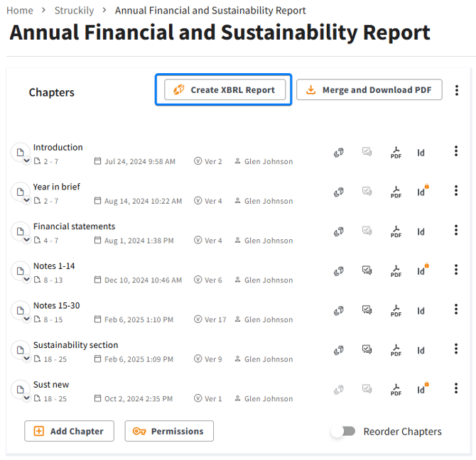Expand the Notes 15-30 chapter chevron
476x460 pixels.
26,319
